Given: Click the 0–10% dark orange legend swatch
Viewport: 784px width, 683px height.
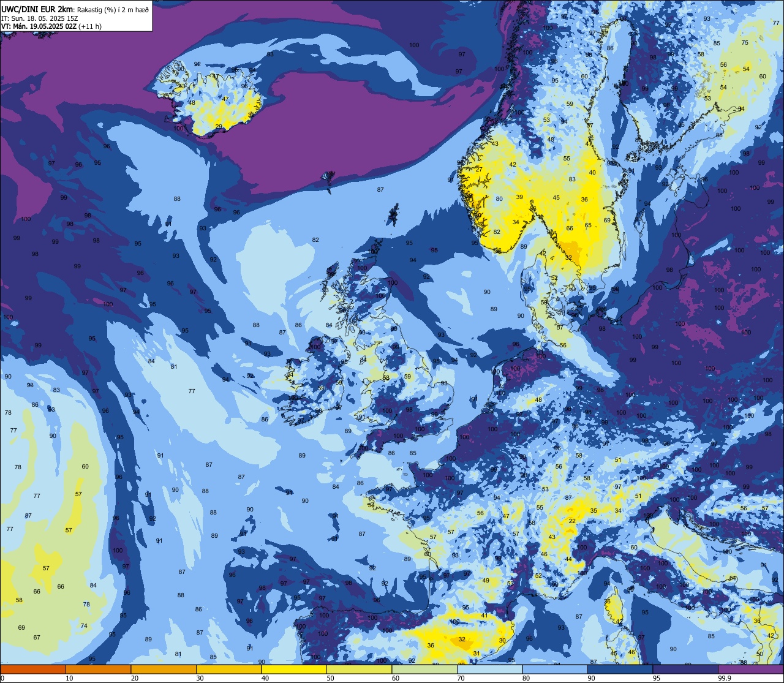Looking at the screenshot, I should tap(33, 669).
